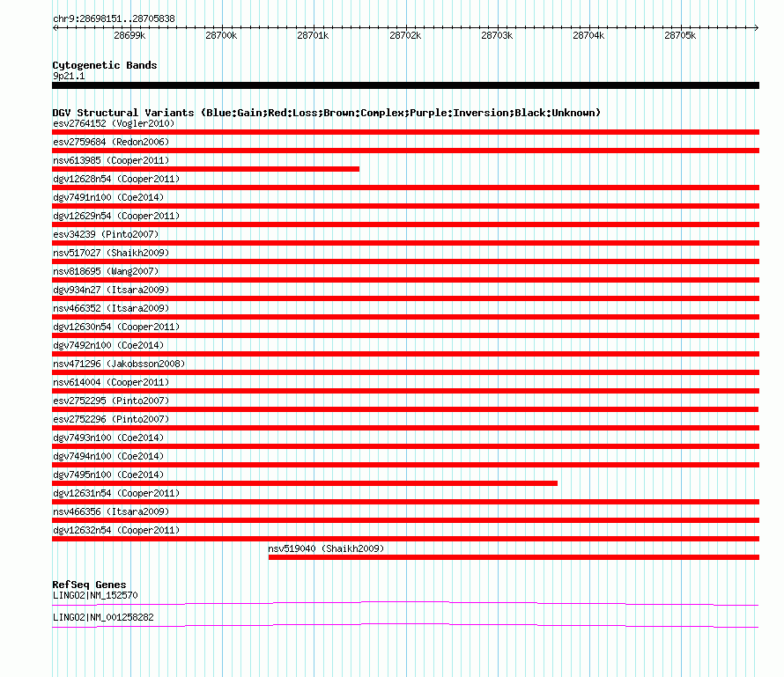
Task: Click the 28705k ruler tick label
Action: coord(680,35)
